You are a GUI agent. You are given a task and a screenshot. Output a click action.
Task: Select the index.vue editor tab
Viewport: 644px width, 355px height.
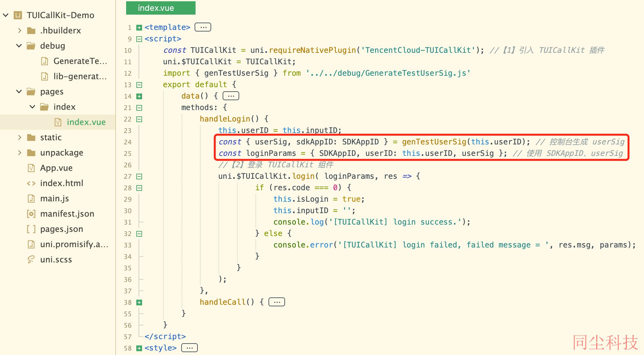coord(161,8)
